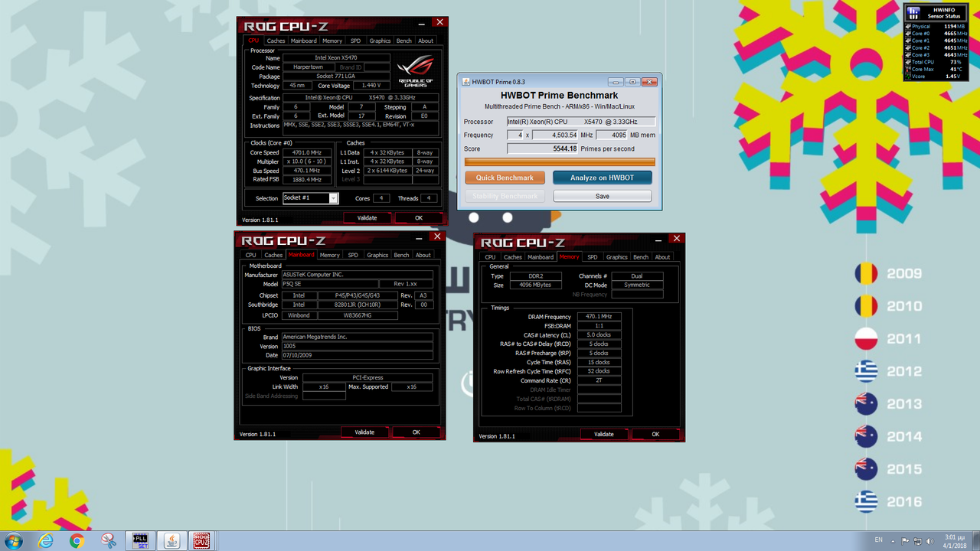Click the orange benchmark progress bar

(x=560, y=161)
